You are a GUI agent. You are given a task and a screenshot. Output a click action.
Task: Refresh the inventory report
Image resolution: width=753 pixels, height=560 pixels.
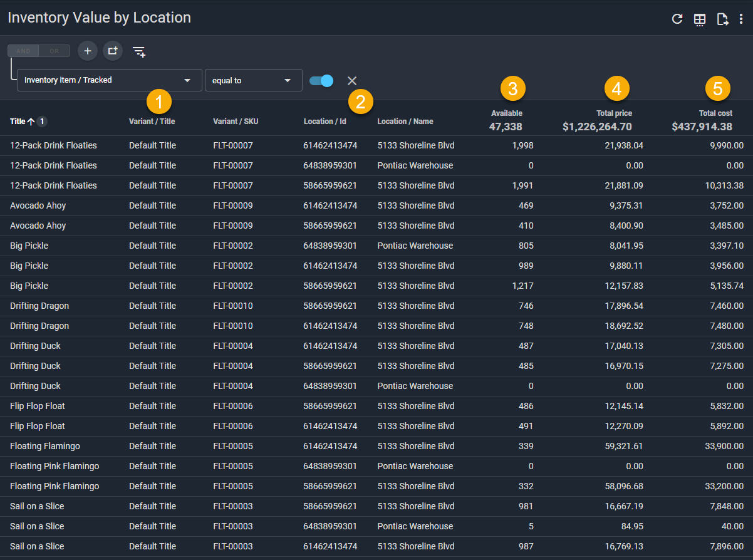point(677,19)
